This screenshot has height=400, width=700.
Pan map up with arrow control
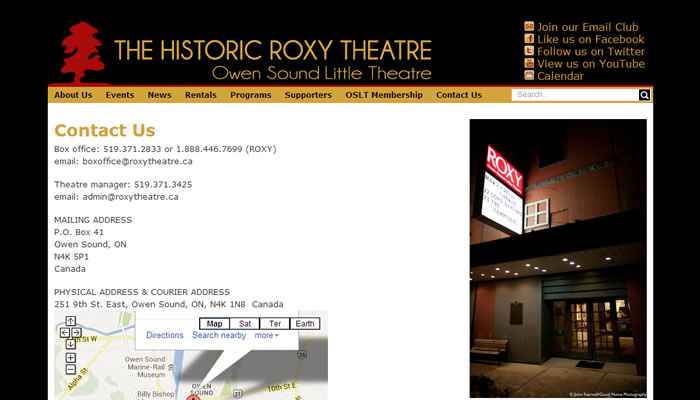point(71,321)
